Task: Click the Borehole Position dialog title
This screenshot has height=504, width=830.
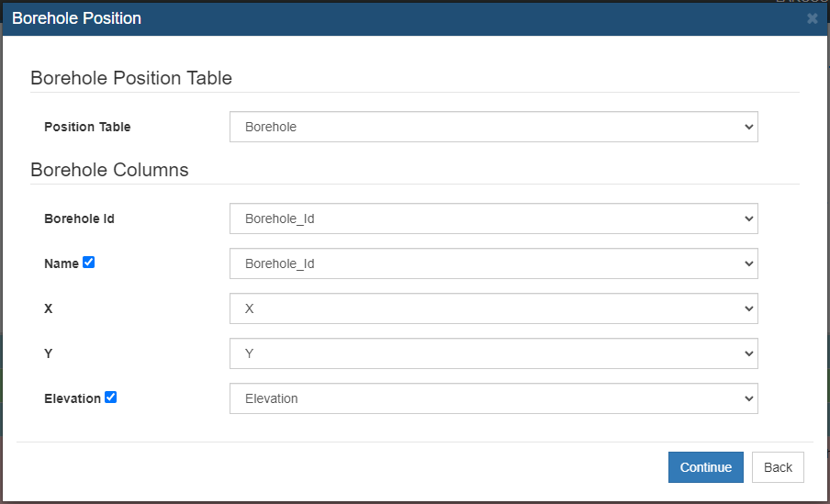Action: pyautogui.click(x=77, y=18)
